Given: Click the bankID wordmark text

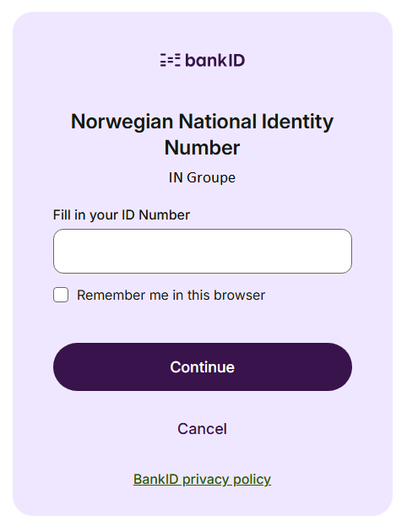Looking at the screenshot, I should click(215, 60).
